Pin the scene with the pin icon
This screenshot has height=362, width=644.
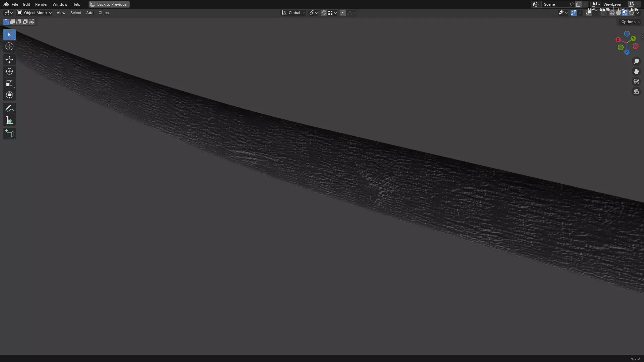(571, 4)
